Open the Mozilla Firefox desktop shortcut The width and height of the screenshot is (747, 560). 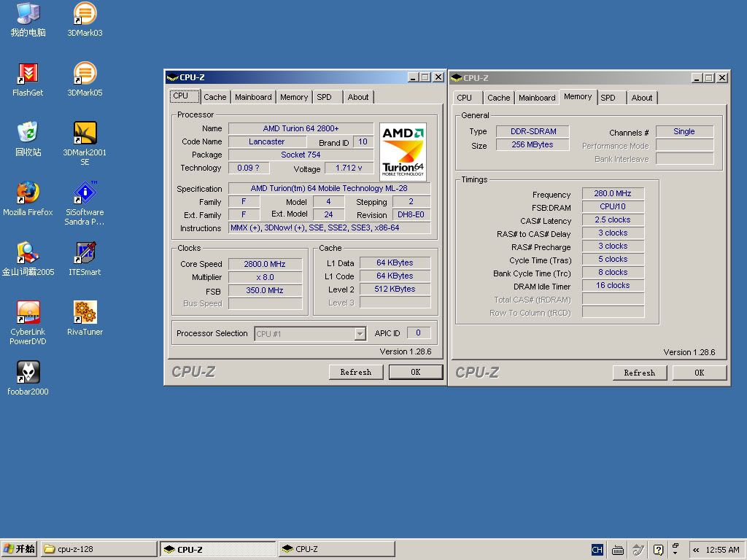tap(28, 199)
